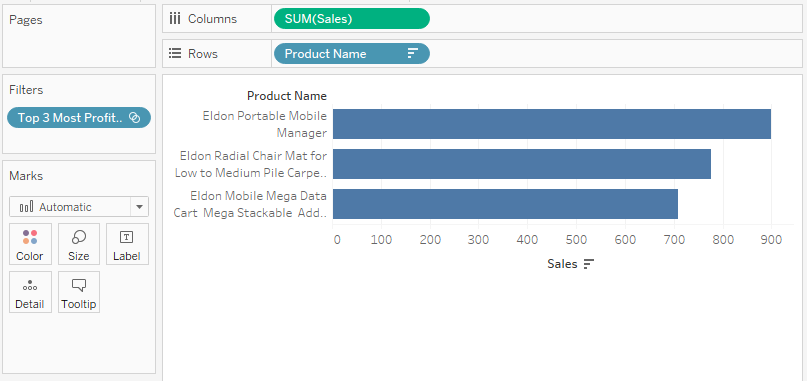Click the Rows shelf icon
The height and width of the screenshot is (381, 807).
click(175, 54)
